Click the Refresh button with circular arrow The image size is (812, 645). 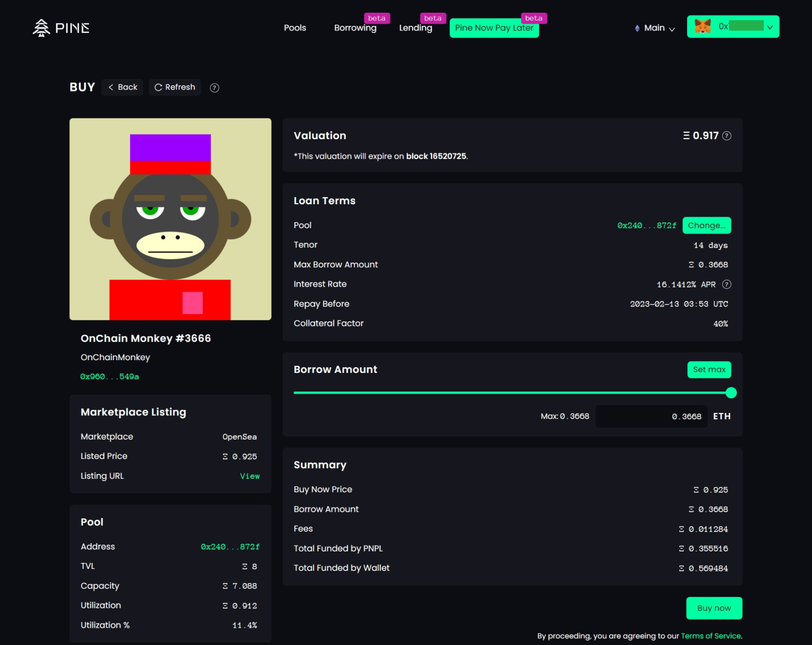175,87
